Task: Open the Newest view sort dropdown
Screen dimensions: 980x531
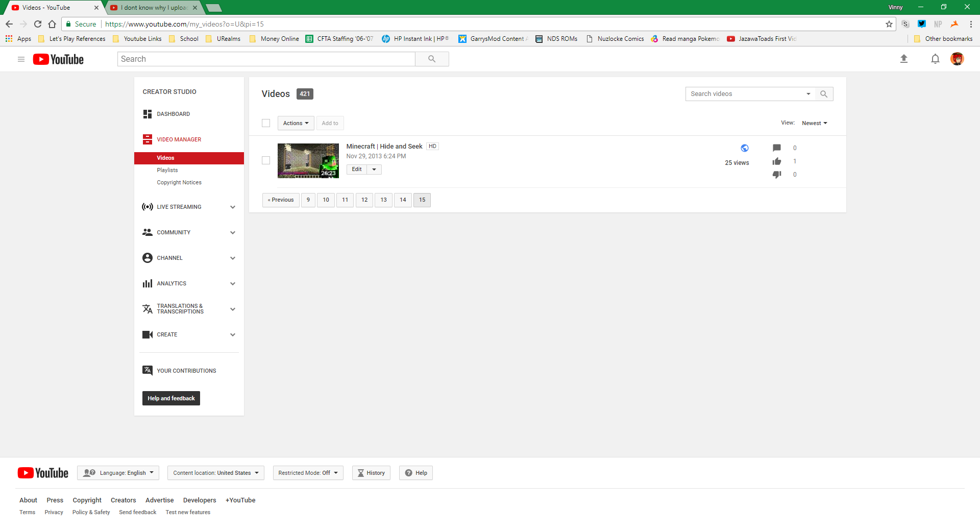Action: click(x=815, y=123)
